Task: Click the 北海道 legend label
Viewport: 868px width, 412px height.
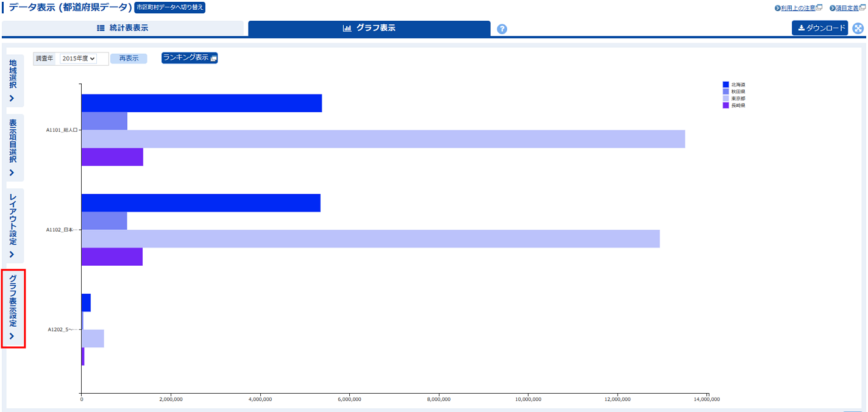Action: pos(738,85)
